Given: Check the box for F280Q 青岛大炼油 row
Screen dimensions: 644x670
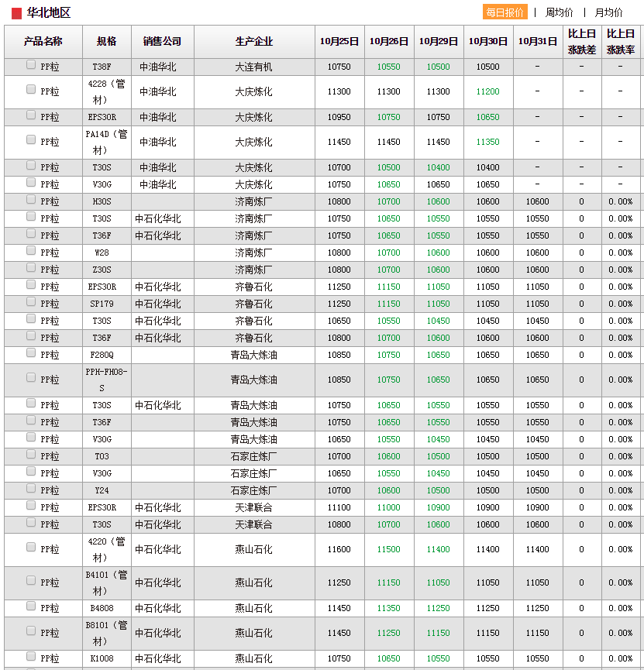Looking at the screenshot, I should tap(31, 353).
